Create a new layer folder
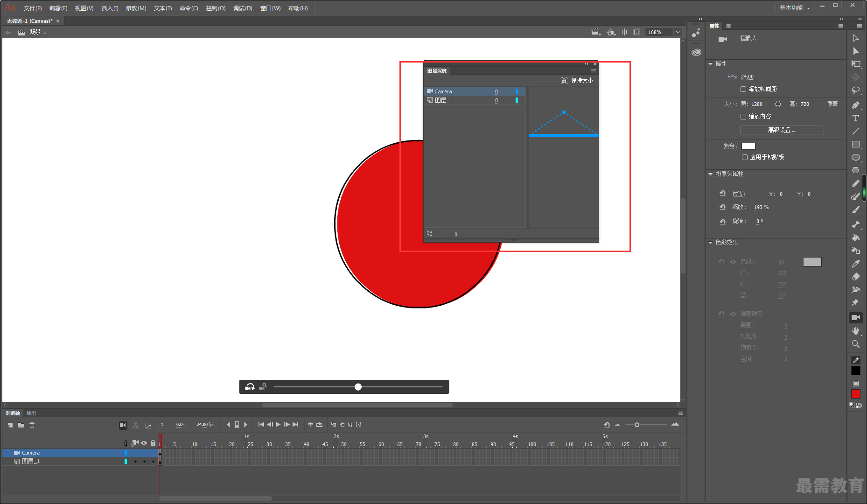Screen dimensions: 867x504 coord(21,425)
